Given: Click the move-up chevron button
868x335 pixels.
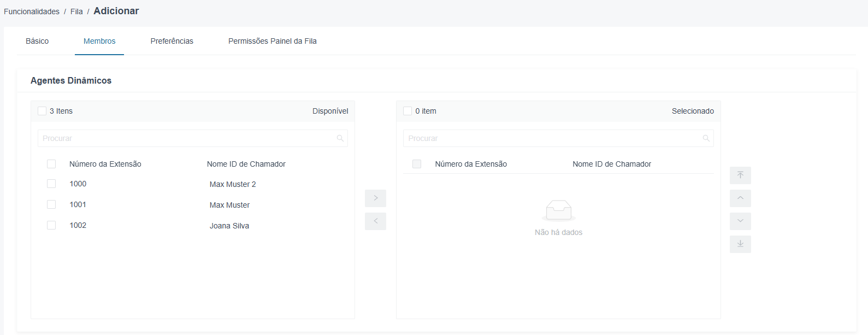Looking at the screenshot, I should pyautogui.click(x=740, y=198).
